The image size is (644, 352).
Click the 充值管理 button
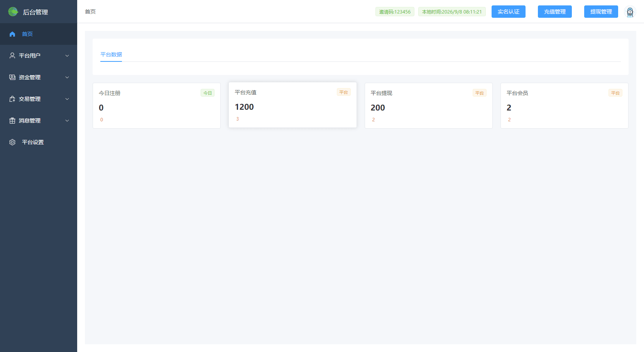tap(555, 12)
